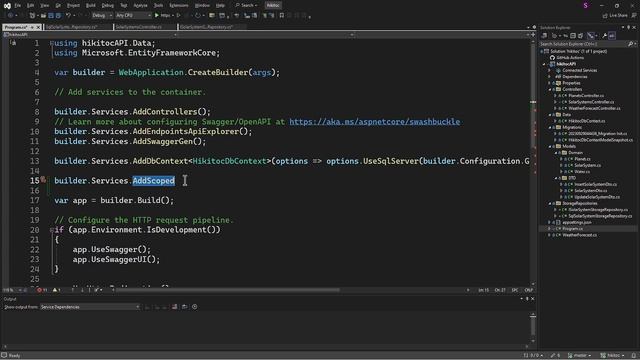
Task: Click the Live Share icon
Action: click(x=605, y=16)
